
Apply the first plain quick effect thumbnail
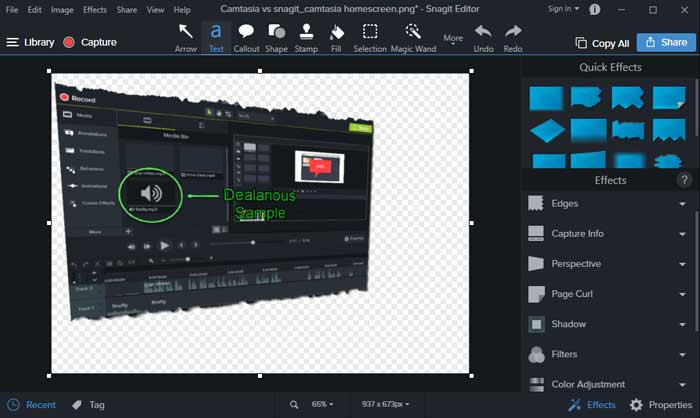pos(546,98)
